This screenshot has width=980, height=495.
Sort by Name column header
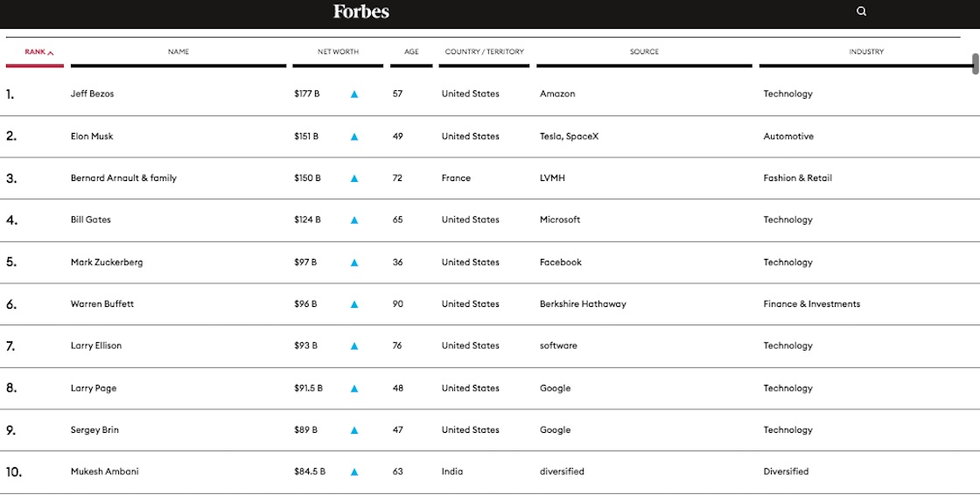click(178, 52)
